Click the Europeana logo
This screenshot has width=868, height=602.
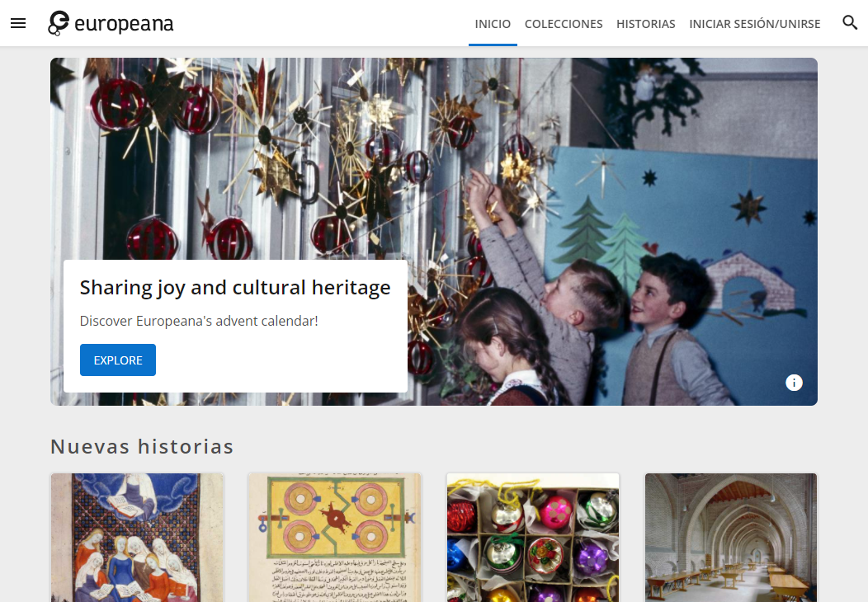(x=111, y=23)
